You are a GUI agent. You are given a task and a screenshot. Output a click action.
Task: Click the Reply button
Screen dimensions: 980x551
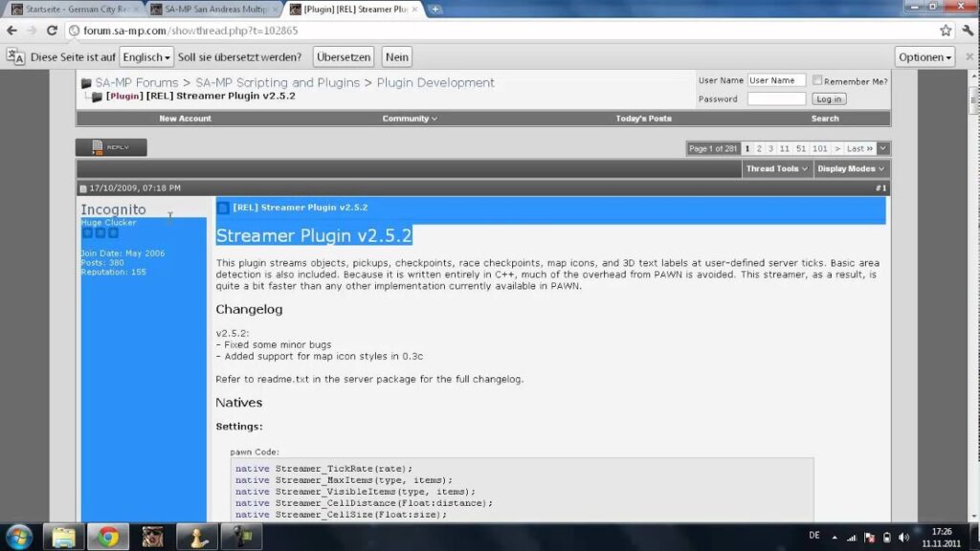coord(111,147)
